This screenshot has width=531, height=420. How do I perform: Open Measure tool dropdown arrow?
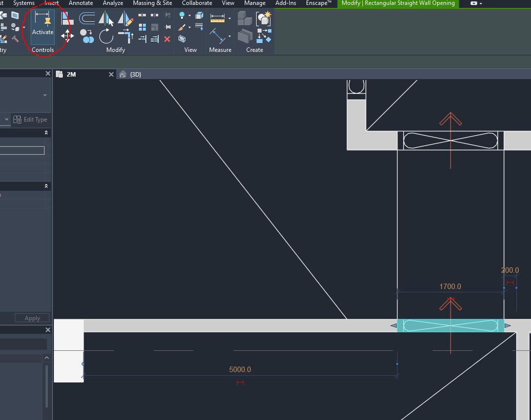click(229, 36)
